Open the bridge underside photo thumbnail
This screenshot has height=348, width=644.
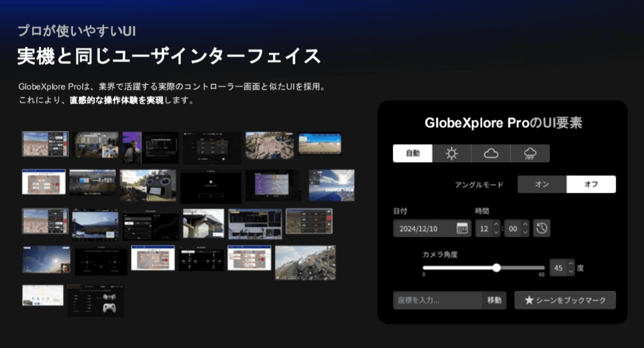click(203, 223)
